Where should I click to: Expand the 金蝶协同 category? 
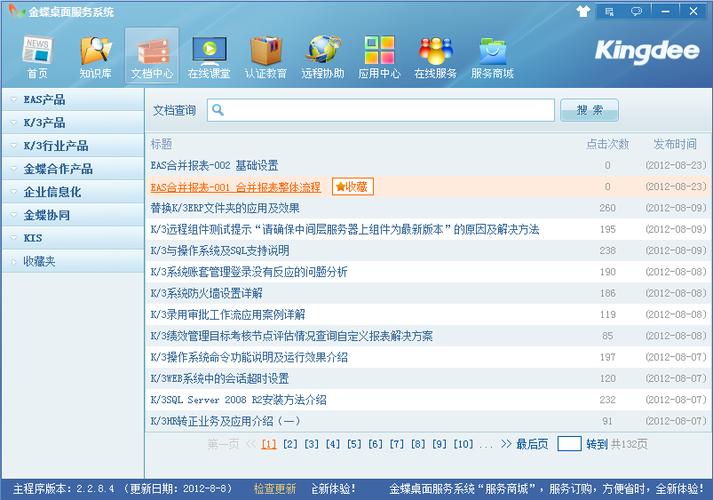click(73, 215)
